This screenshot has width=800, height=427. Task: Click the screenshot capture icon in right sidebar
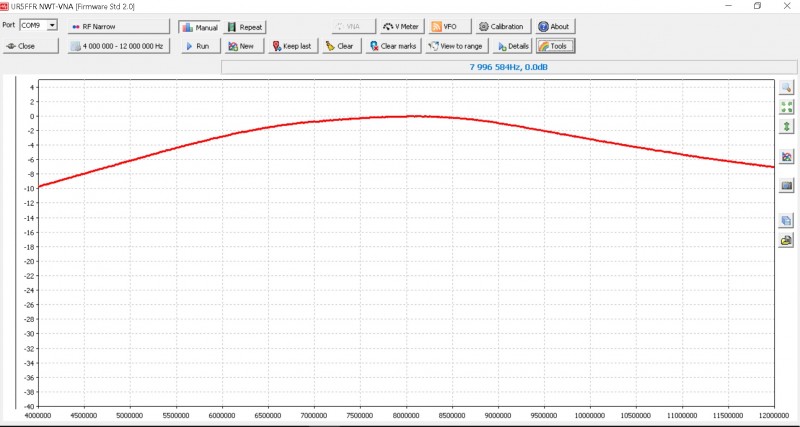coord(786,185)
